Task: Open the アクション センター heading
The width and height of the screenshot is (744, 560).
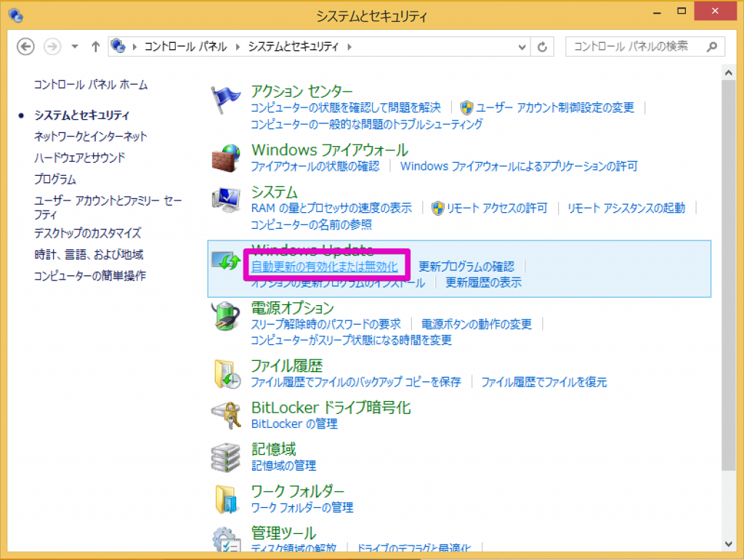Action: click(302, 91)
